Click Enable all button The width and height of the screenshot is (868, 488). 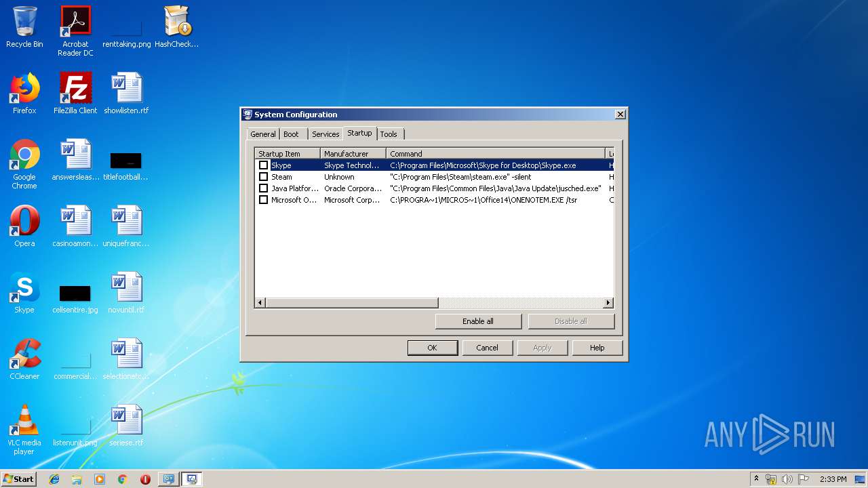click(x=478, y=321)
